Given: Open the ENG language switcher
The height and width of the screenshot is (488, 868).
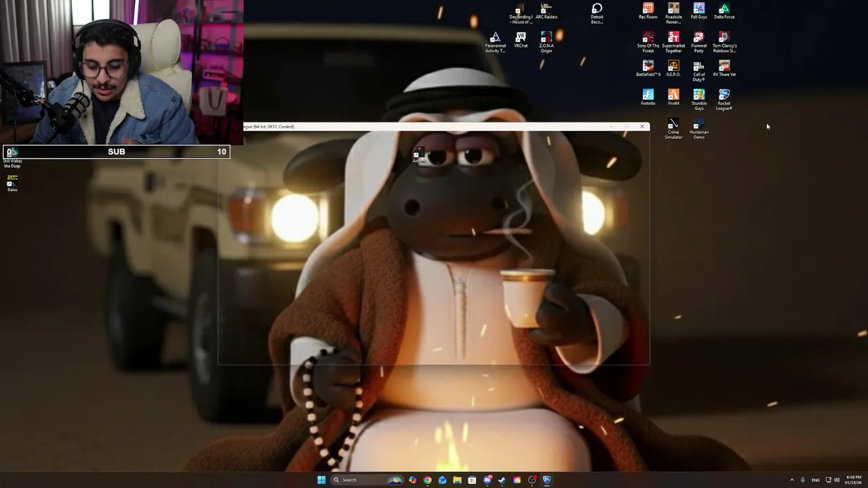Looking at the screenshot, I should (816, 480).
